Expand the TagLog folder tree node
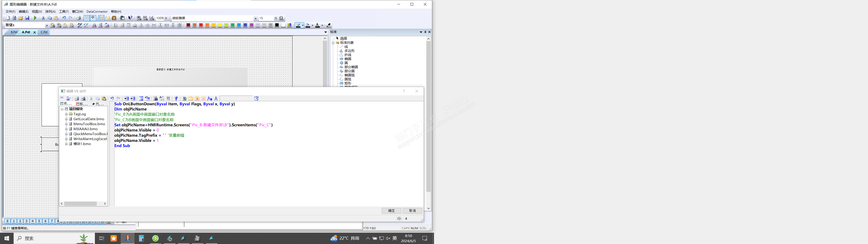This screenshot has width=868, height=244. [66, 114]
